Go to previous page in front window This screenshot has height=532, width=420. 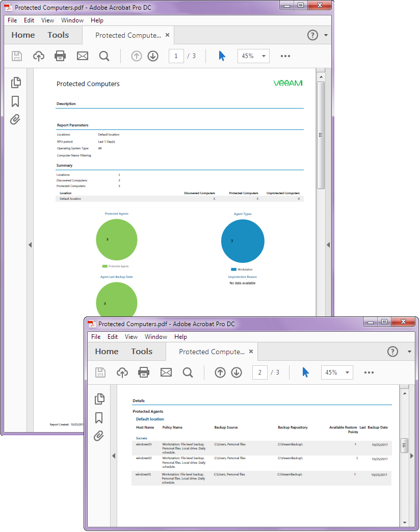click(x=220, y=373)
